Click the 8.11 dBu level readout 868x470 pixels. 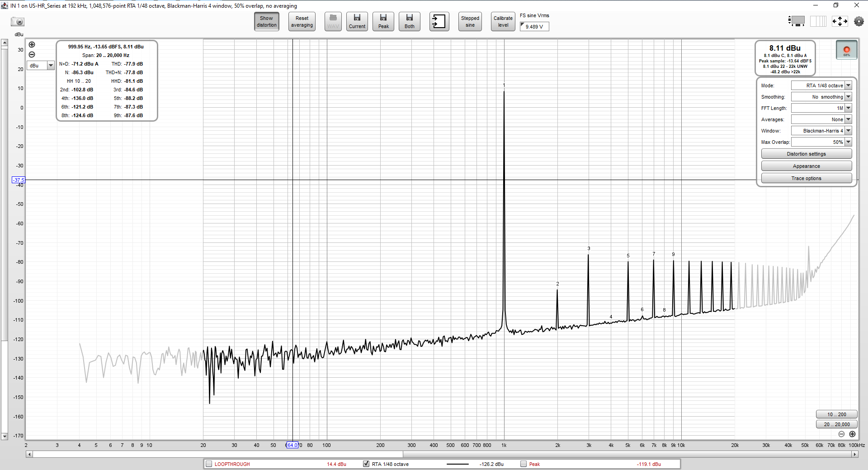[x=785, y=48]
